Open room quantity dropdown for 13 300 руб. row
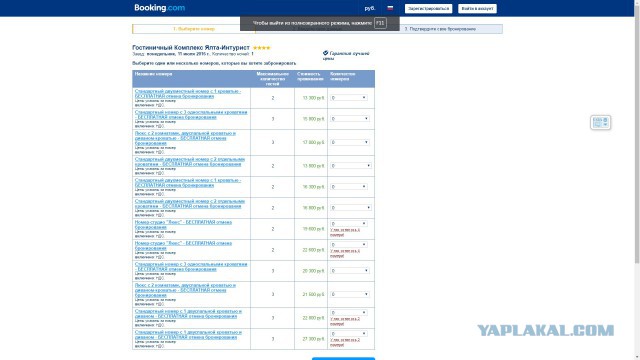 (349, 98)
